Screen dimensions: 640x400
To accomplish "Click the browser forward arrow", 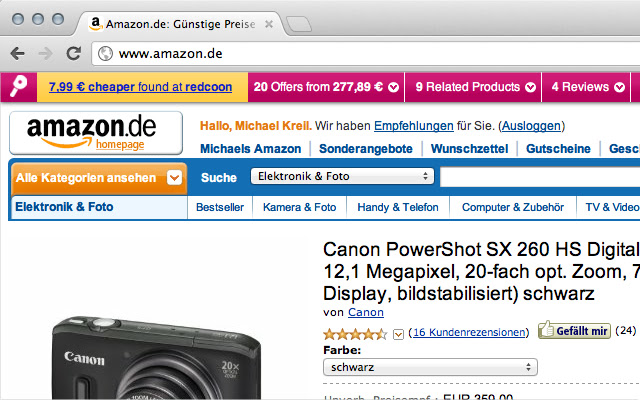I will pyautogui.click(x=45, y=53).
